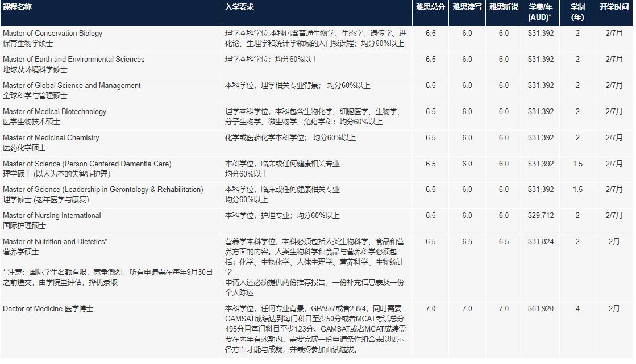The image size is (636, 364).
Task: Click 本科学位，护理专业；均分60%以上 requirement
Action: click(x=282, y=216)
